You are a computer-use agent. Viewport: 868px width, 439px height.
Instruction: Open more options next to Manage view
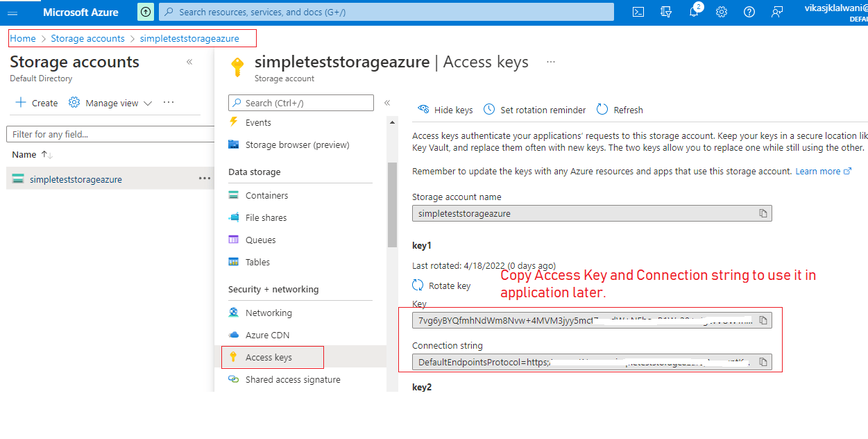coord(169,102)
